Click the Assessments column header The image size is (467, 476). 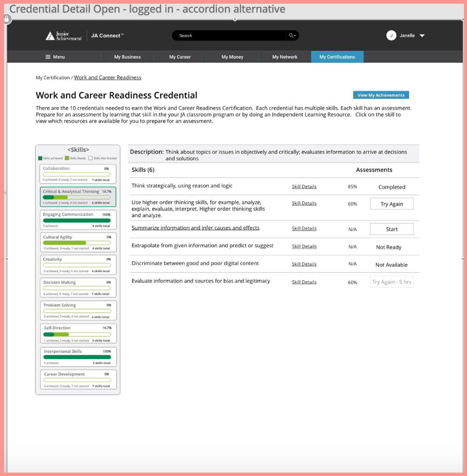(374, 170)
